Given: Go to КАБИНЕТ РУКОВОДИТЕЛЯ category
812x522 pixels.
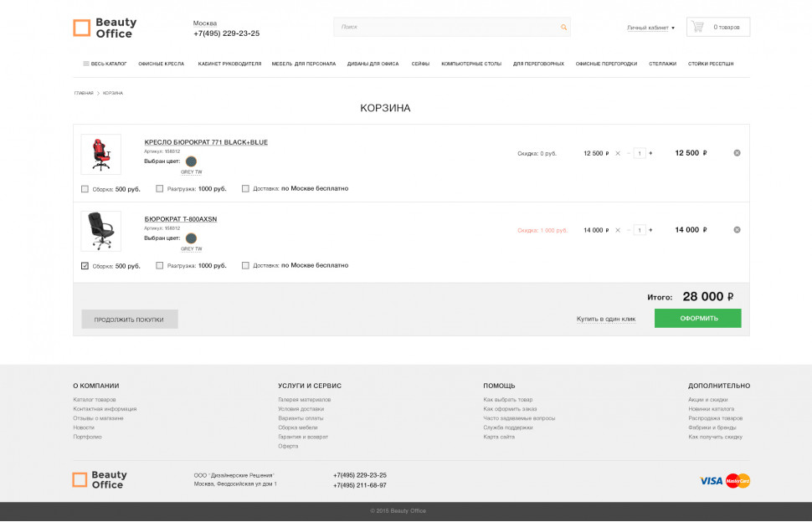Looking at the screenshot, I should click(x=229, y=64).
